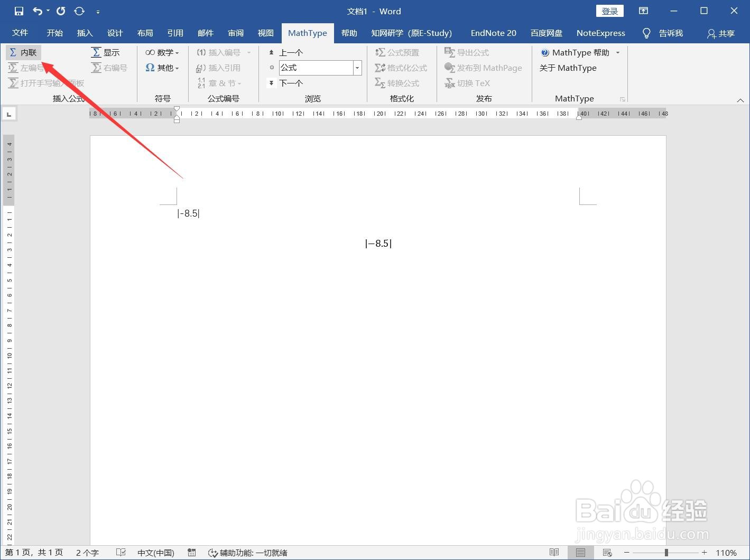Click the Redo/Repeat icon

61,11
